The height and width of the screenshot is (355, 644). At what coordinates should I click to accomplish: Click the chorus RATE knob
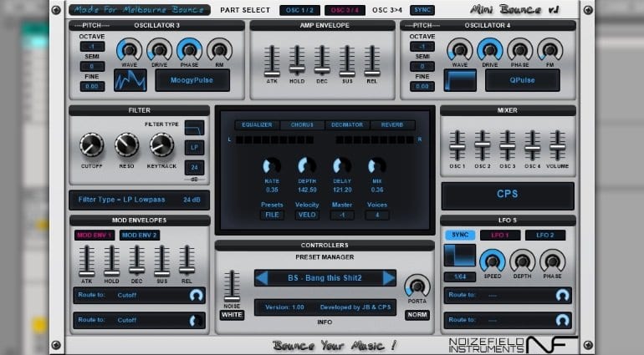[272, 166]
